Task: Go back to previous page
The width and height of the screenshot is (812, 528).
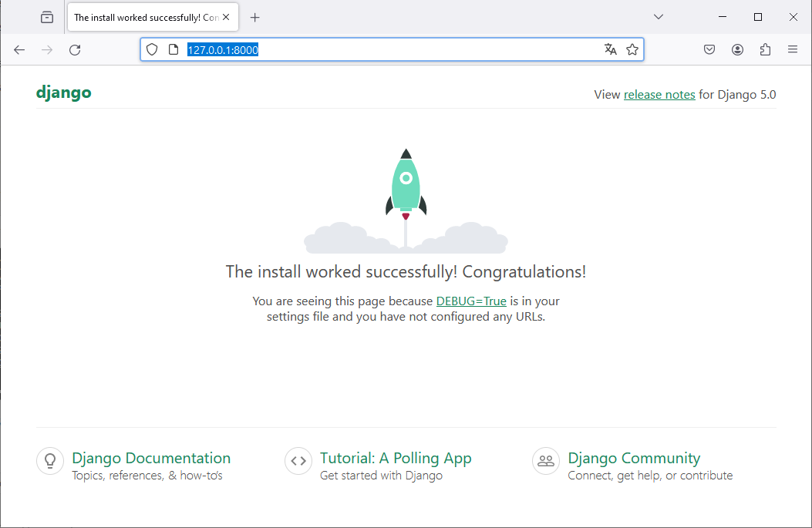Action: pos(19,50)
